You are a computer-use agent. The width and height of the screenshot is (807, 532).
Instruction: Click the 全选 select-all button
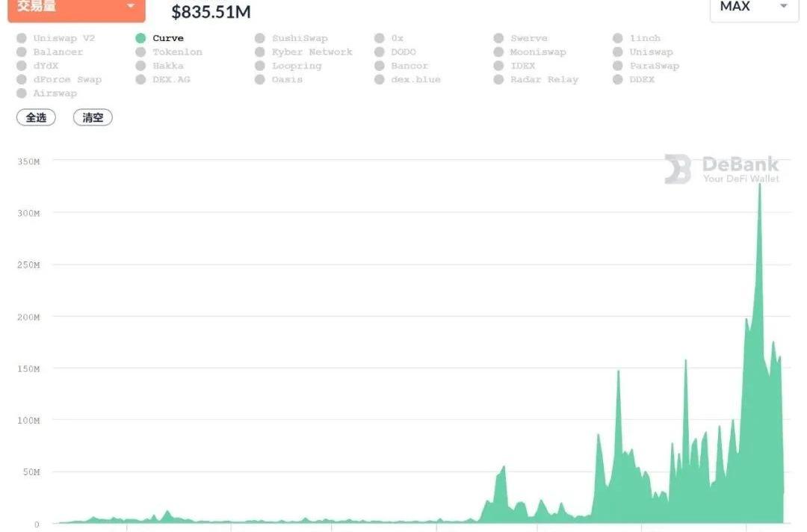coord(36,117)
